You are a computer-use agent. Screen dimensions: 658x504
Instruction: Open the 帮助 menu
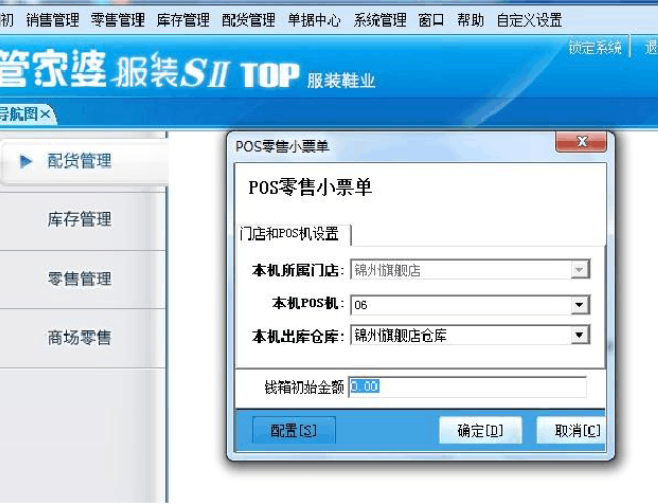470,20
